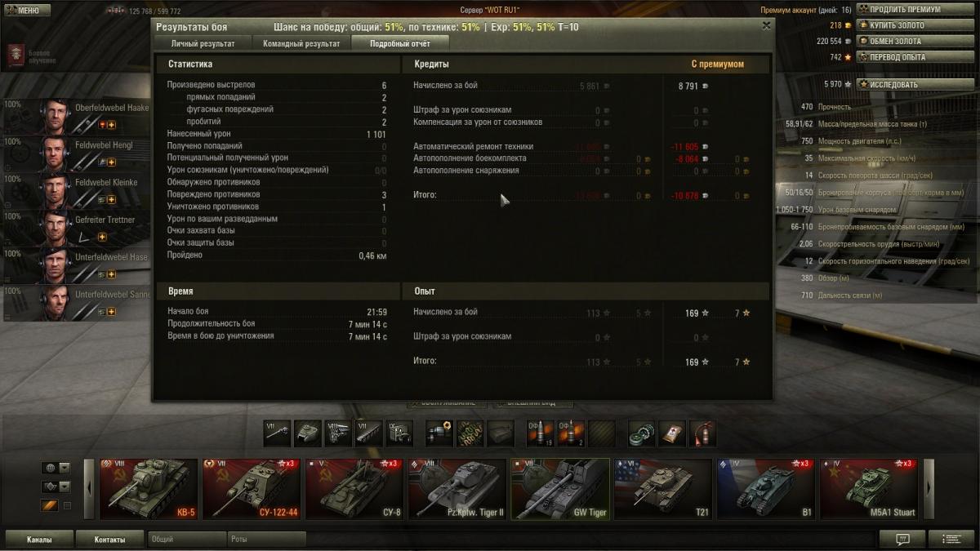
Task: Click the С премиумом column header
Action: (x=718, y=64)
